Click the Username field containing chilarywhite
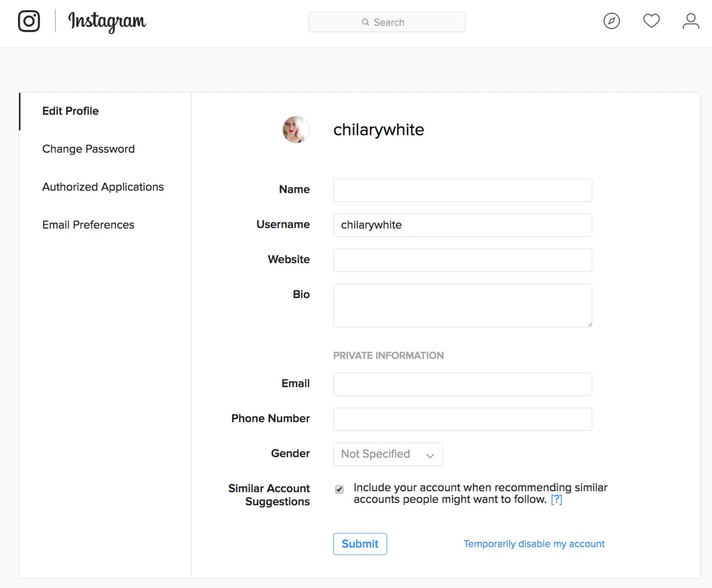 [462, 225]
